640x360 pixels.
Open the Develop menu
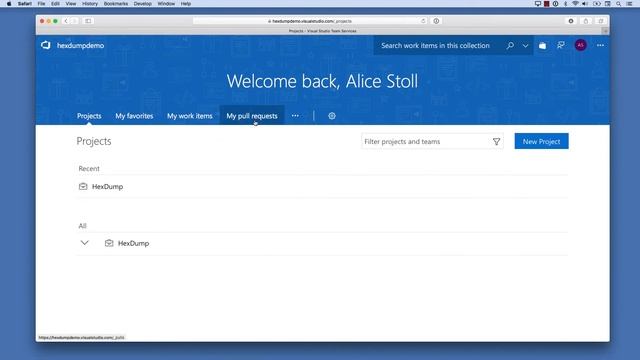point(142,4)
